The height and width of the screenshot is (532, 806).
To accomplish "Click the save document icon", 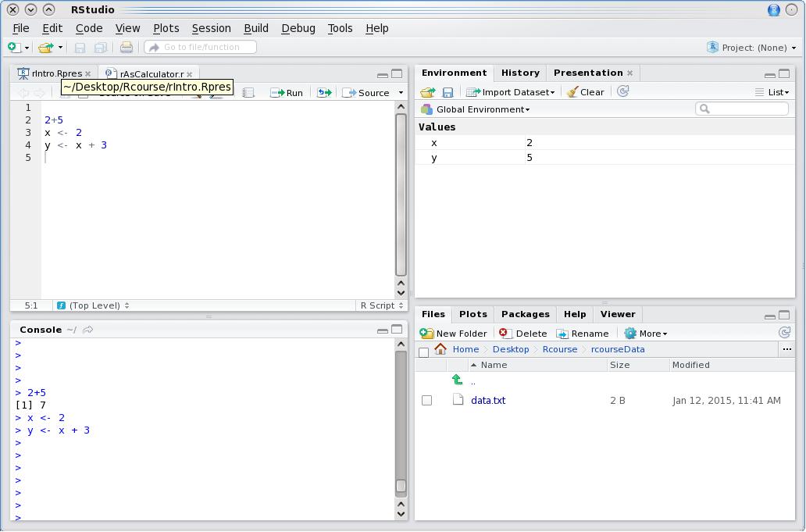I will point(80,48).
